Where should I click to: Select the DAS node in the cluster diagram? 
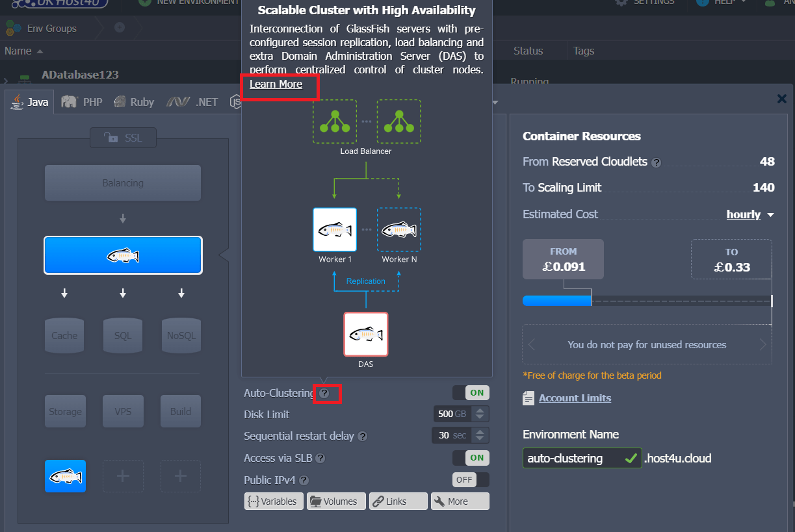coord(366,334)
